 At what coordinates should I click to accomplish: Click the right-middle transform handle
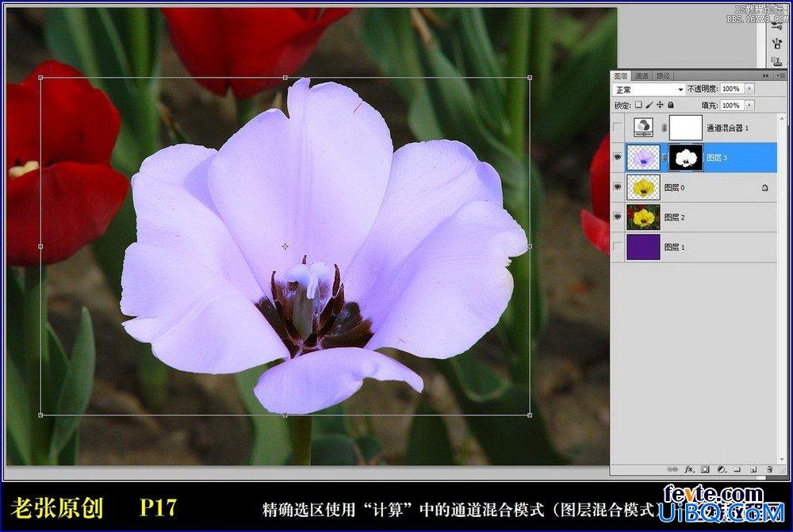[530, 247]
